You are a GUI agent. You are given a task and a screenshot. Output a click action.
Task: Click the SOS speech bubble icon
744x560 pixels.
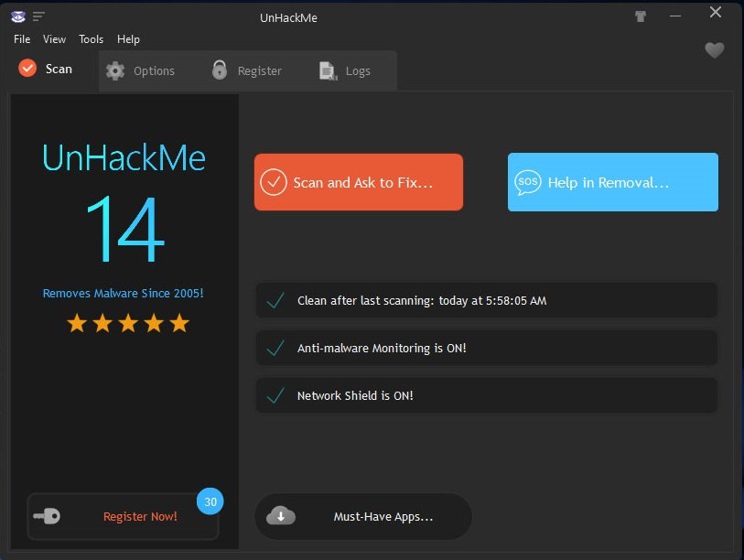pos(528,182)
